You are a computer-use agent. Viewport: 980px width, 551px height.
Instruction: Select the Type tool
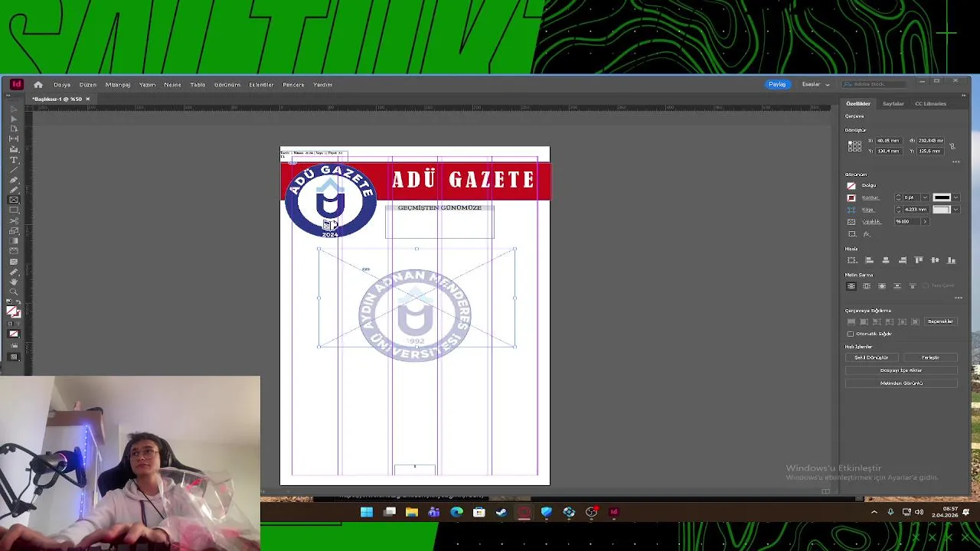[14, 160]
